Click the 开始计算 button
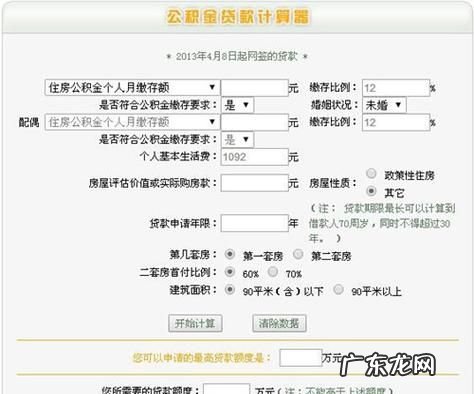 click(195, 323)
